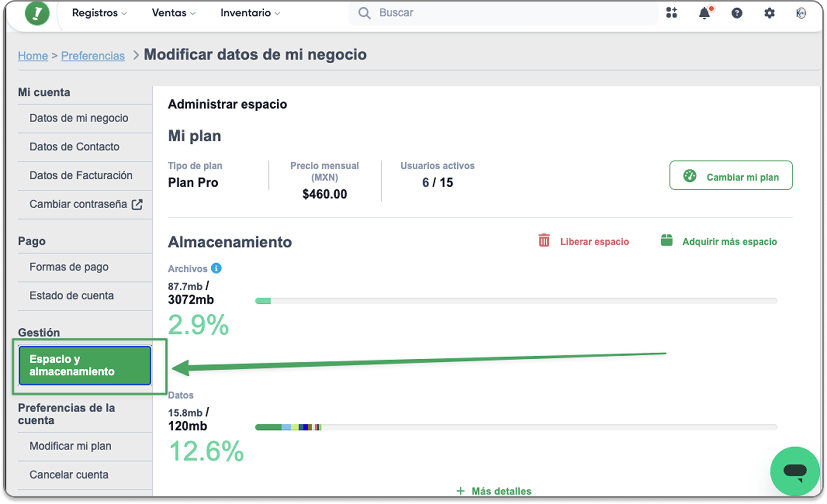Open the help question mark icon
Viewport: 827px width, 504px height.
[737, 13]
